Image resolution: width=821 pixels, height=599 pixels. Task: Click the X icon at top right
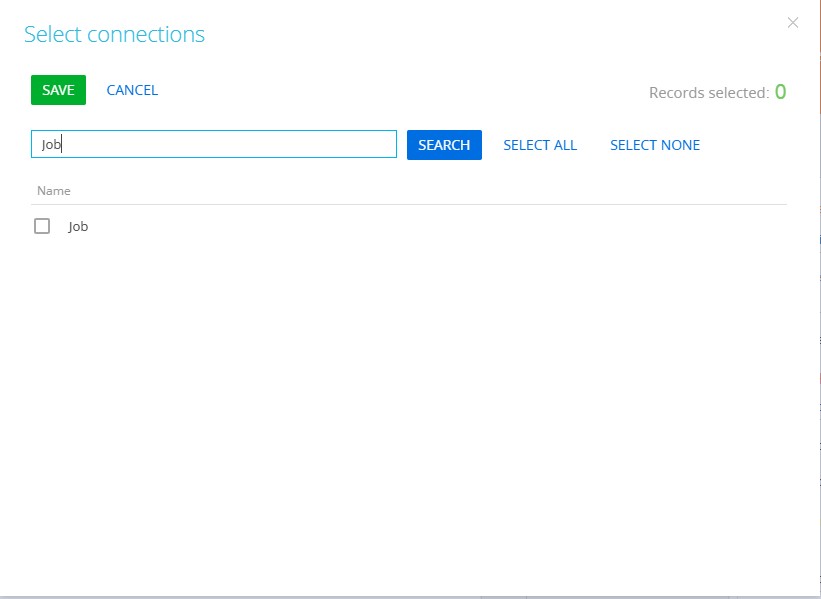click(x=792, y=23)
